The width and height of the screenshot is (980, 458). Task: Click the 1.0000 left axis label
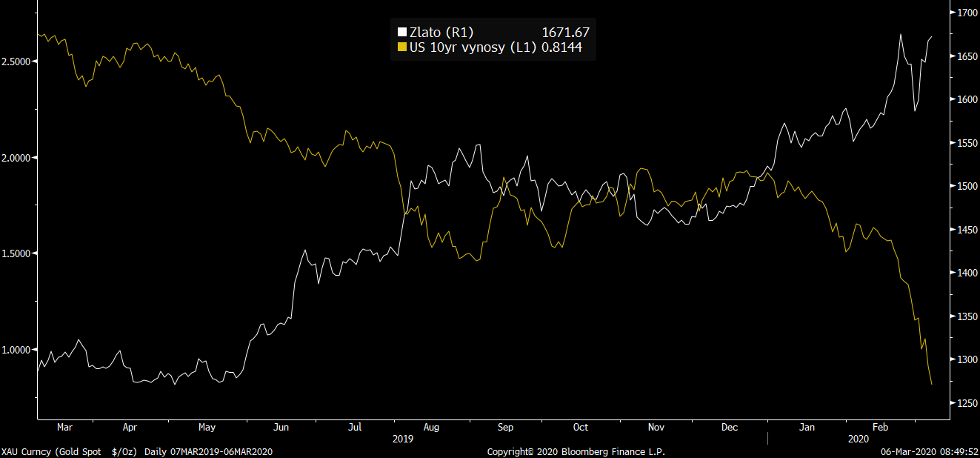16,350
